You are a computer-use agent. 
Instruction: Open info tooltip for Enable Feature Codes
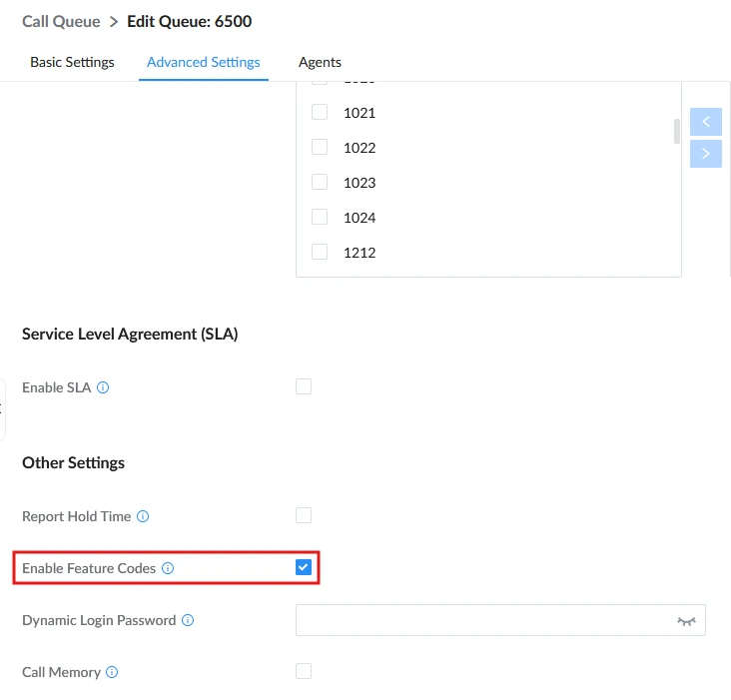[x=168, y=568]
